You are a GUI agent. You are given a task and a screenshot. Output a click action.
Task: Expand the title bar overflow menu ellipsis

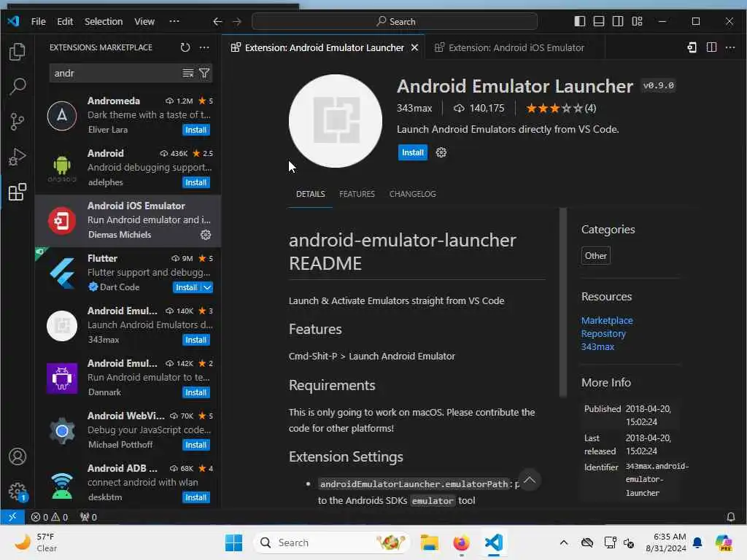pos(174,21)
